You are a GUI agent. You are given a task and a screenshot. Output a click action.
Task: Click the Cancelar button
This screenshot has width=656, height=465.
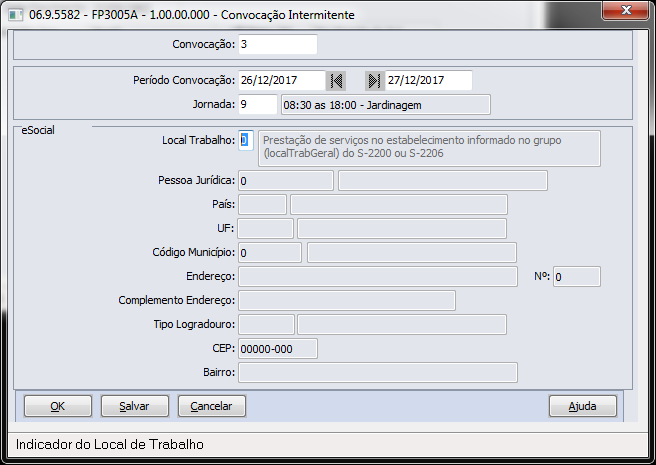(212, 406)
